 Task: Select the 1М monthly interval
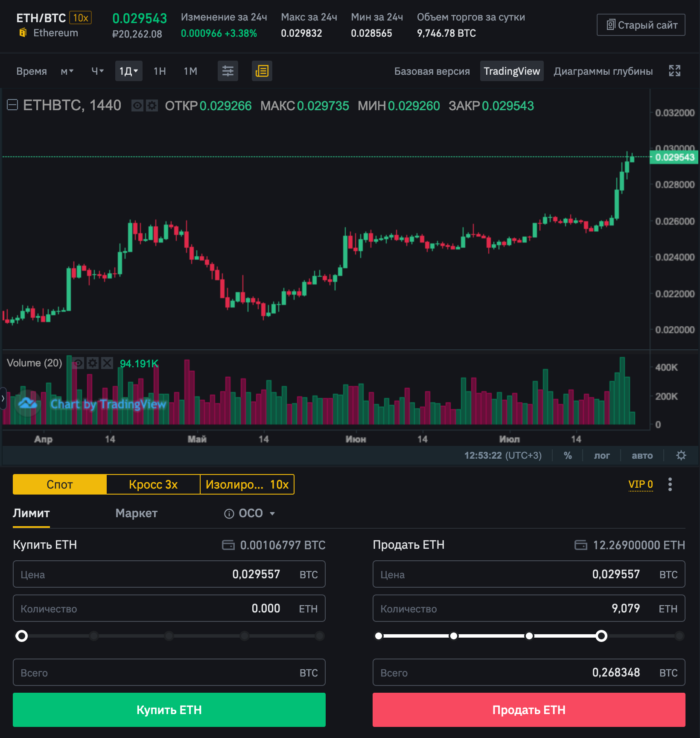click(x=190, y=71)
